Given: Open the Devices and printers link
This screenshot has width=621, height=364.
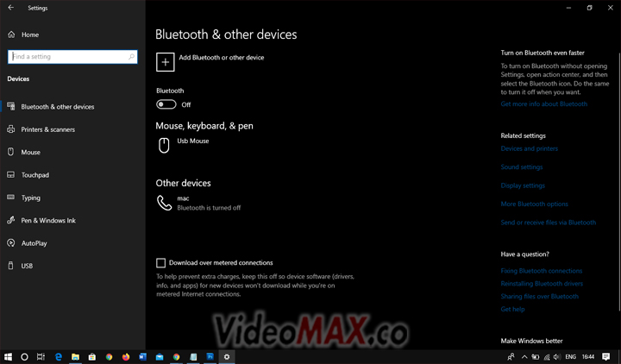Looking at the screenshot, I should click(x=529, y=148).
